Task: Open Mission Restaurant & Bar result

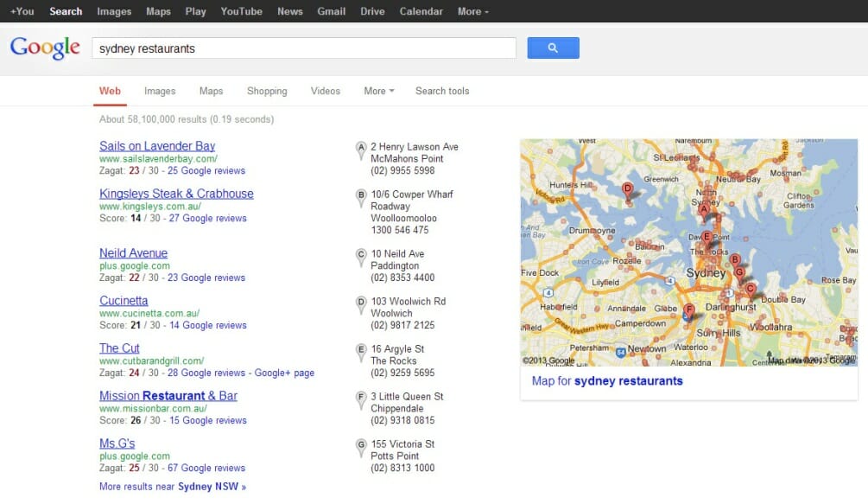Action: [x=168, y=395]
